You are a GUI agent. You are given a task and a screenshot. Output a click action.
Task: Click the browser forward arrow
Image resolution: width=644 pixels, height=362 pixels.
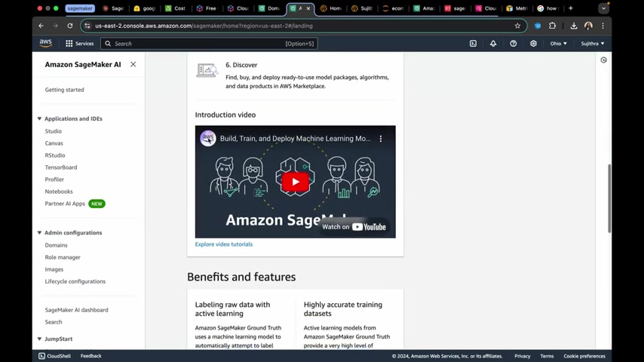click(56, 26)
